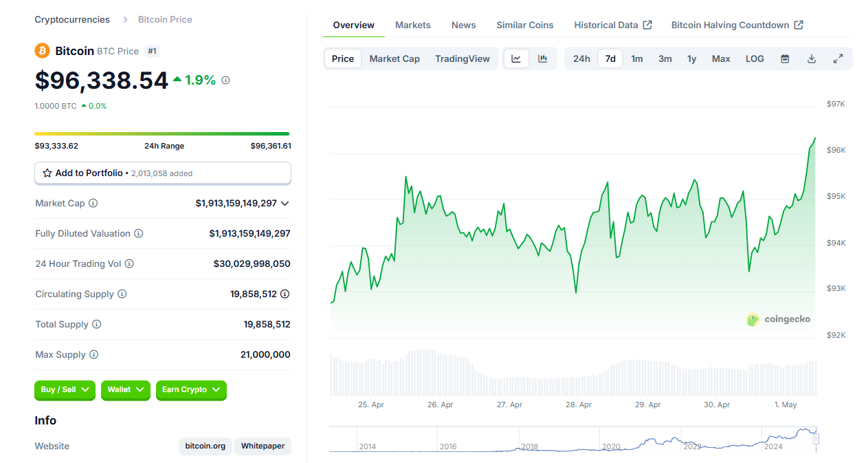Expand the Market Cap value chevron
868x463 pixels.
point(285,204)
